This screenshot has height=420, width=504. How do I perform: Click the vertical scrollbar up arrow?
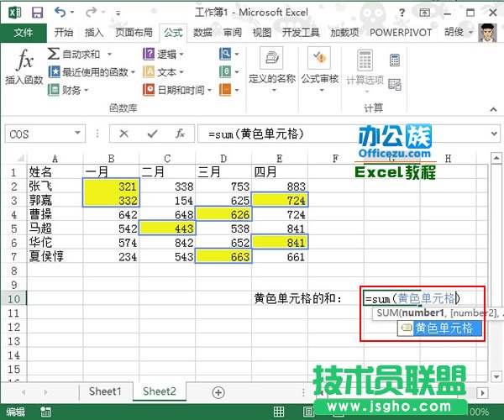[x=496, y=158]
